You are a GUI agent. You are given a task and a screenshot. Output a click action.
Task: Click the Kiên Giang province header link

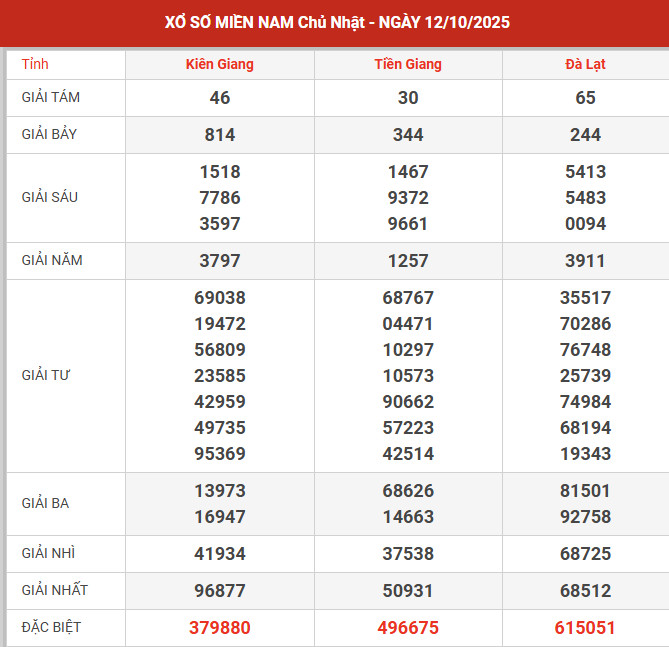(x=219, y=64)
